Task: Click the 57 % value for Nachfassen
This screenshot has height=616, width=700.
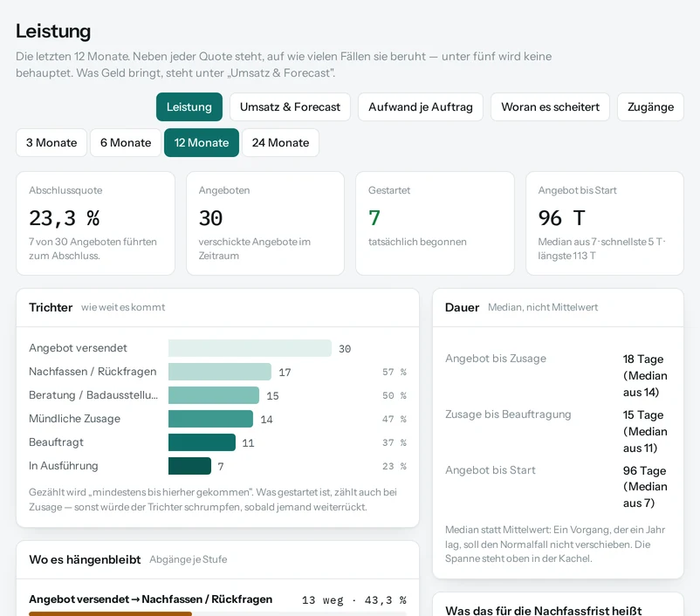Action: [x=395, y=372]
